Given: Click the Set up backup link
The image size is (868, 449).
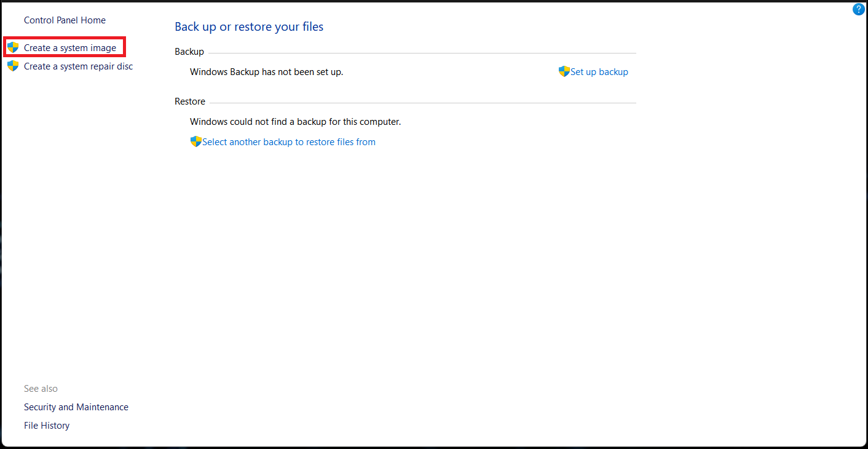Looking at the screenshot, I should pyautogui.click(x=599, y=72).
